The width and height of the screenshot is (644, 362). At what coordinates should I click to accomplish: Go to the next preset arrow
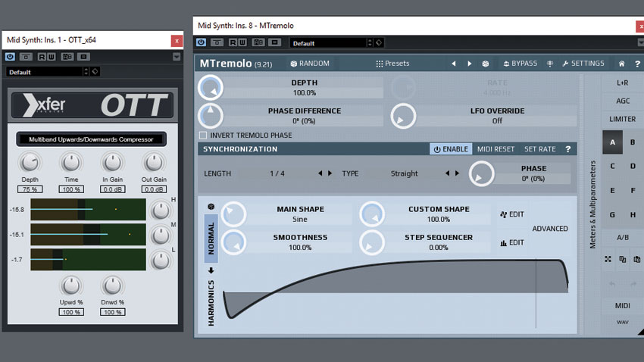pyautogui.click(x=470, y=64)
